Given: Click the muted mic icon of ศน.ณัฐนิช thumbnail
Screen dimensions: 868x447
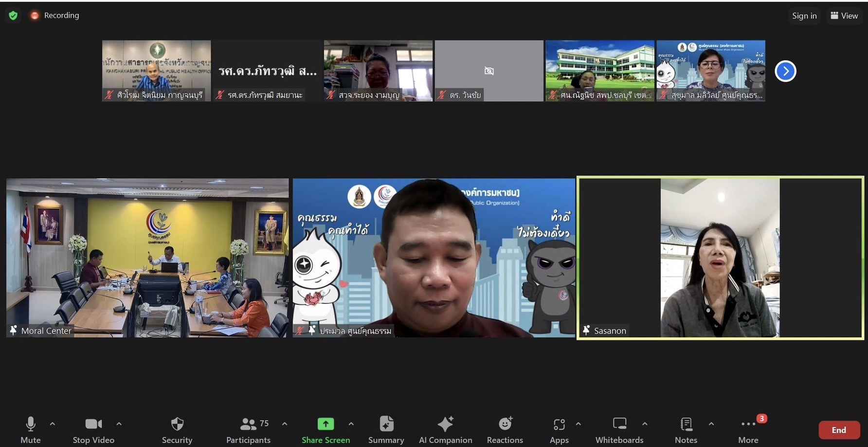Looking at the screenshot, I should pos(553,95).
